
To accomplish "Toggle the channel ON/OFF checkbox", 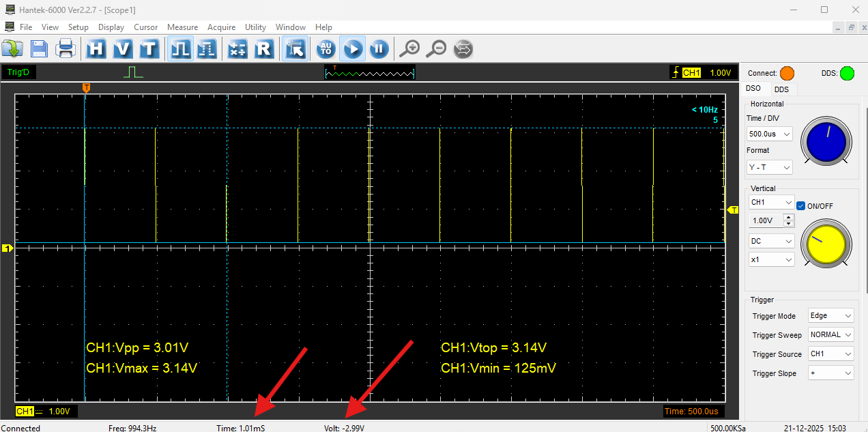I will pos(801,205).
